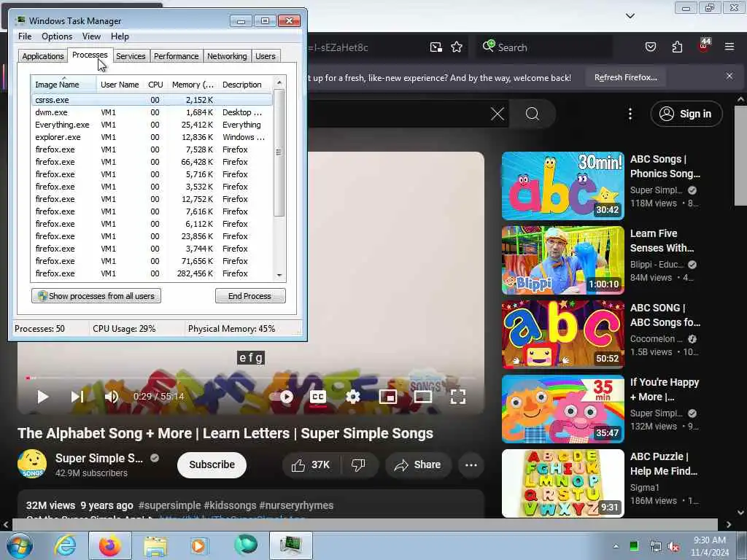
Task: Open the video settings gear
Action: coord(352,397)
